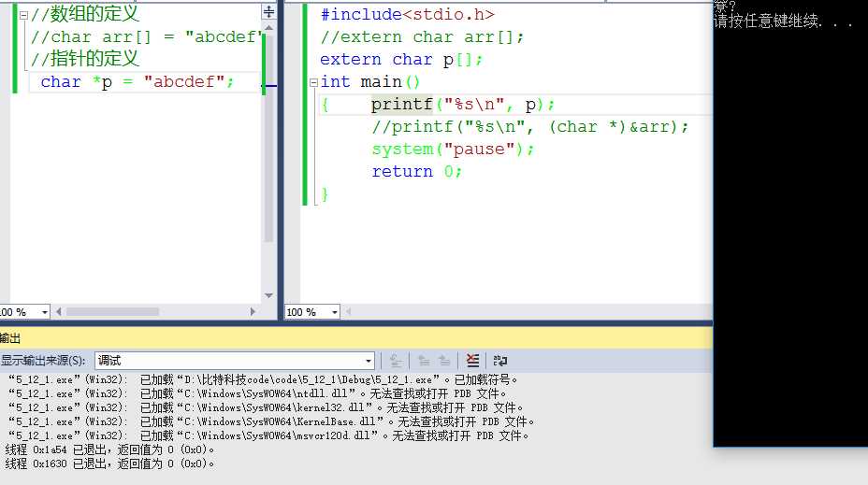Click the printf("%s\n", p); statement
868x485 pixels.
tap(463, 105)
